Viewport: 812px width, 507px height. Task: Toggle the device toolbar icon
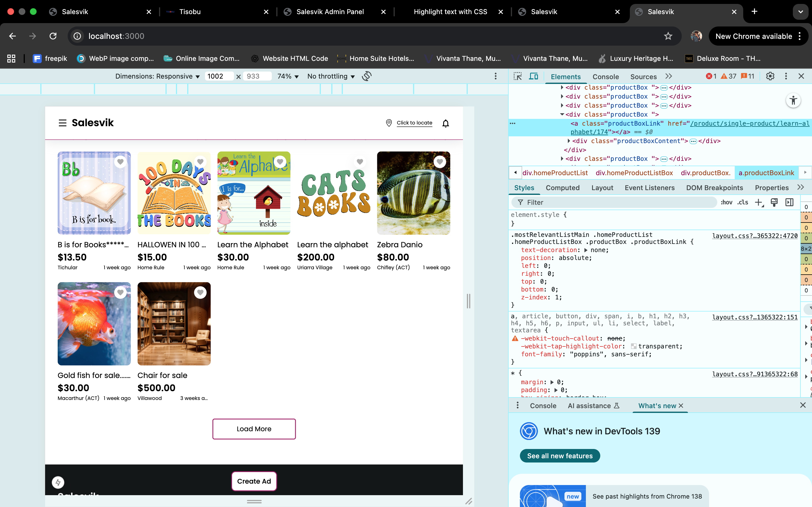(533, 76)
